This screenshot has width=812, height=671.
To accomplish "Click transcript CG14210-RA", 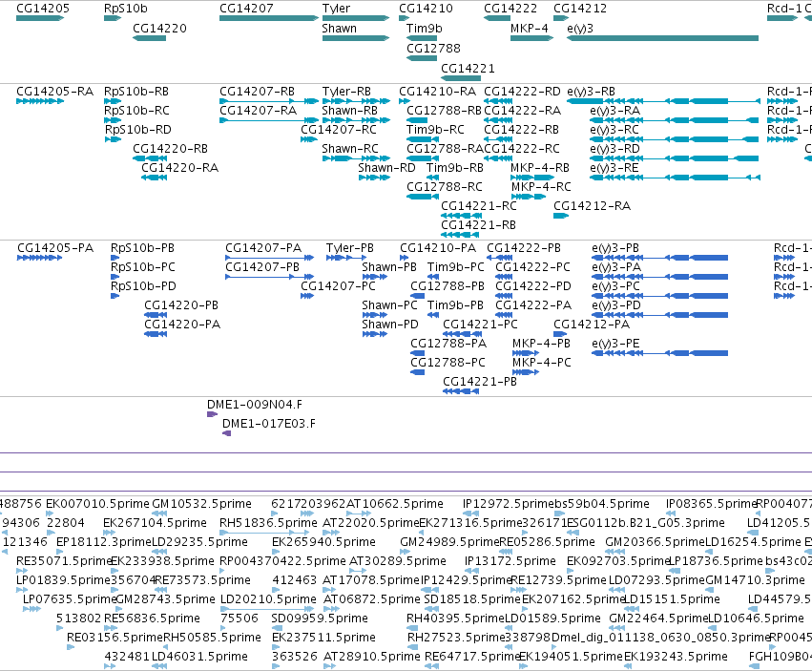I will (438, 92).
